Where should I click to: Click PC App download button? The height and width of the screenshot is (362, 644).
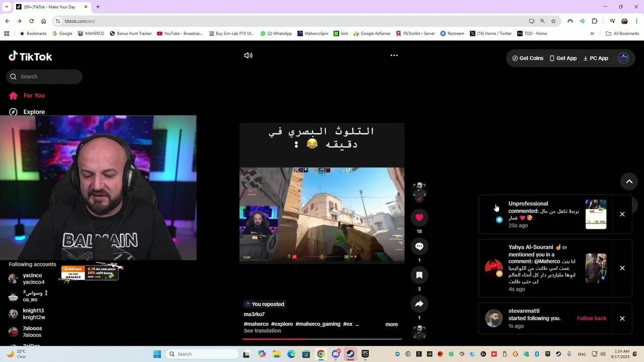point(596,58)
